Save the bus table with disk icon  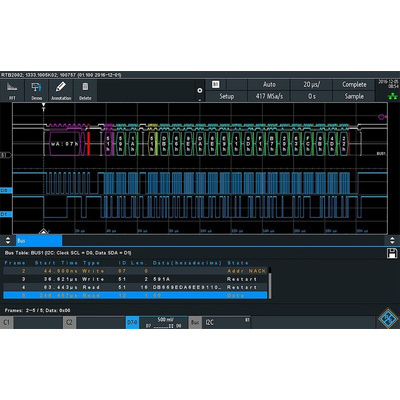(392, 253)
